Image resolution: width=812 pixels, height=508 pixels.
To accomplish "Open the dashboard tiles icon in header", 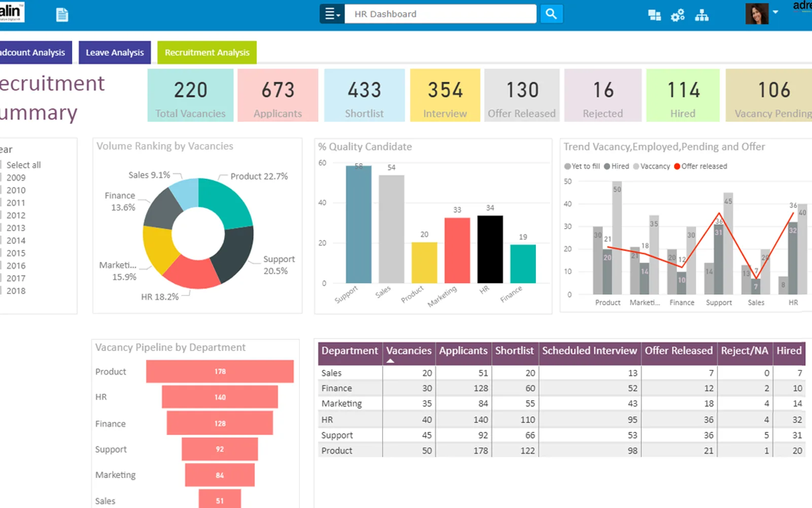I will pyautogui.click(x=654, y=15).
